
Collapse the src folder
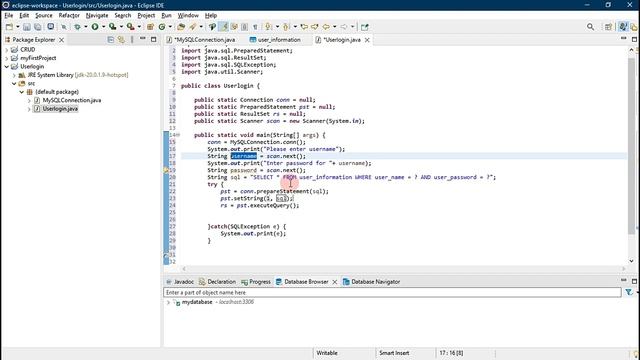point(14,83)
